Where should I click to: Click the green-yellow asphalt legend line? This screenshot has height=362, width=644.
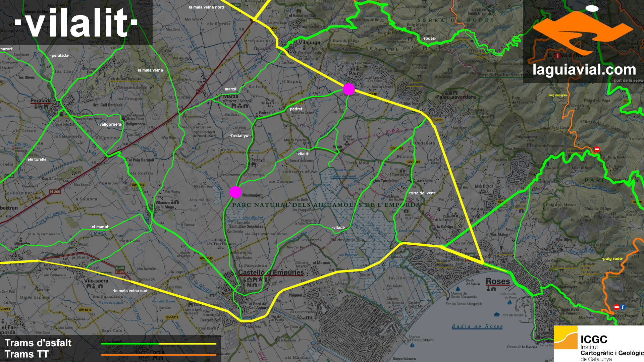point(159,344)
